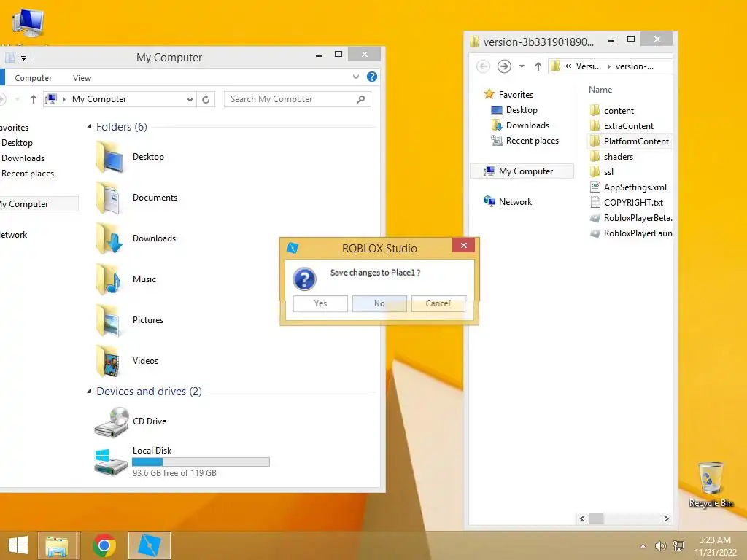This screenshot has width=747, height=560.
Task: Go back in the version folder window
Action: (483, 66)
